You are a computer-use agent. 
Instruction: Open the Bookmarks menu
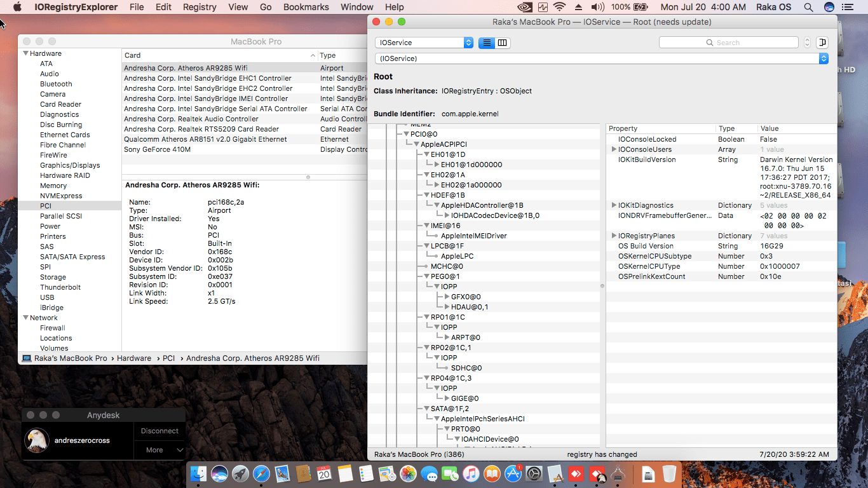pyautogui.click(x=306, y=7)
